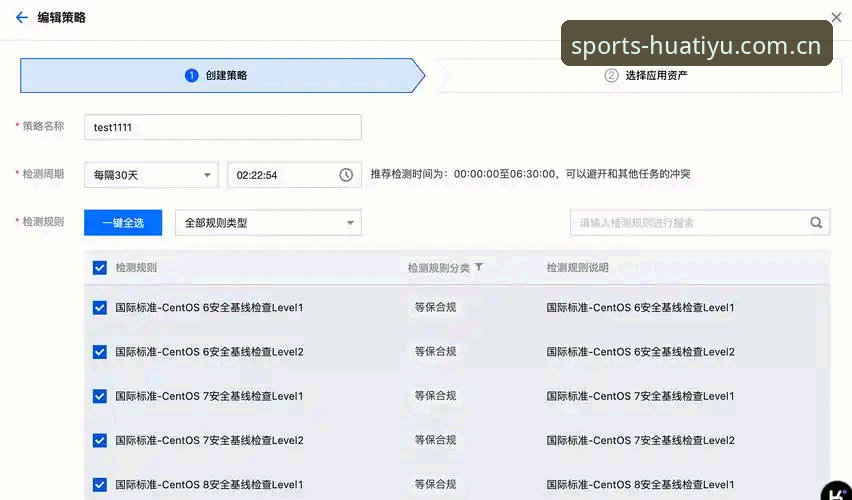
Task: Click 等保合规 in CentOS 8 Level1 row
Action: click(435, 484)
